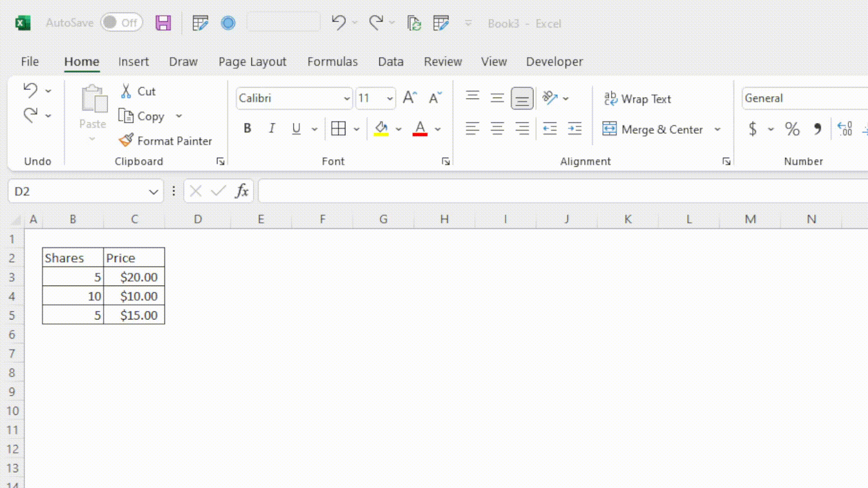The width and height of the screenshot is (868, 488).
Task: Open the View tab
Action: (494, 61)
